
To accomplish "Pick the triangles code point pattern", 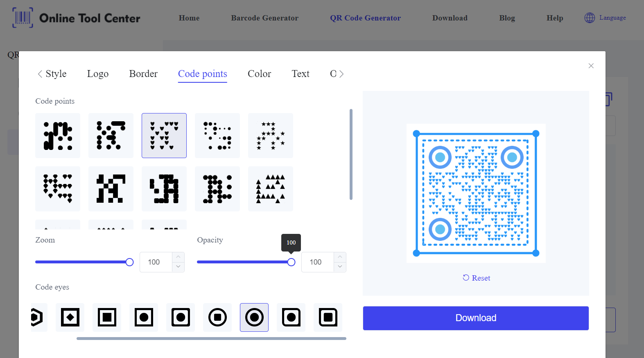I will (x=271, y=189).
